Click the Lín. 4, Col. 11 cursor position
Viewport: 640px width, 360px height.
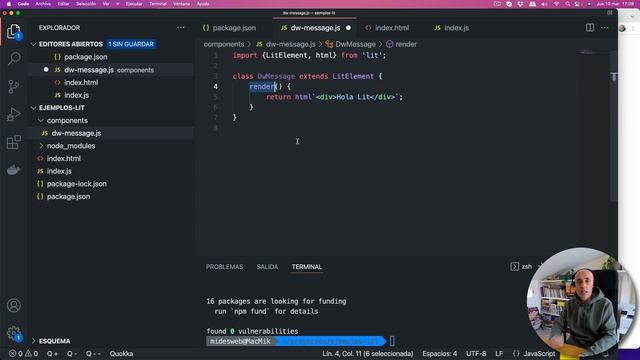click(x=368, y=353)
